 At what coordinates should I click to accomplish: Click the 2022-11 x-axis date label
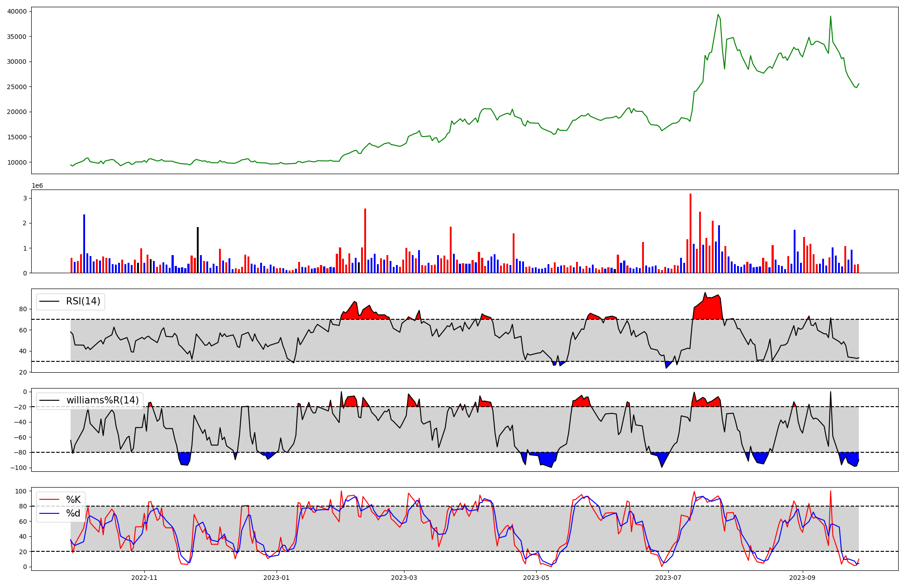(144, 578)
